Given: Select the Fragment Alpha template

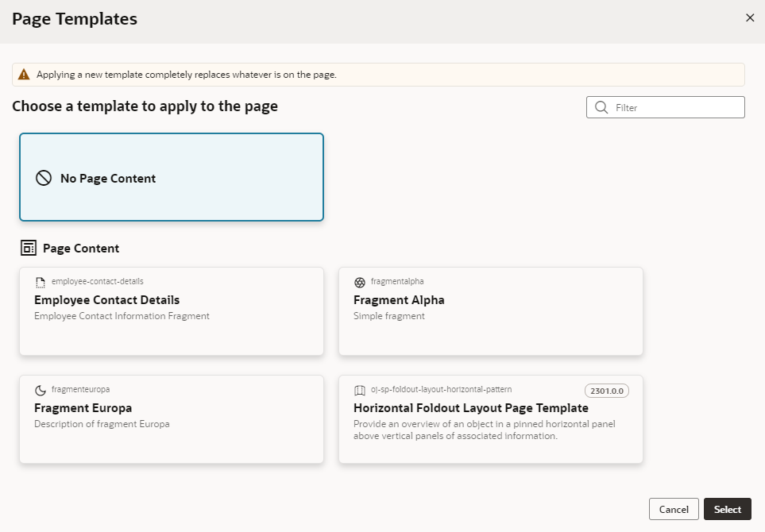Looking at the screenshot, I should 490,311.
